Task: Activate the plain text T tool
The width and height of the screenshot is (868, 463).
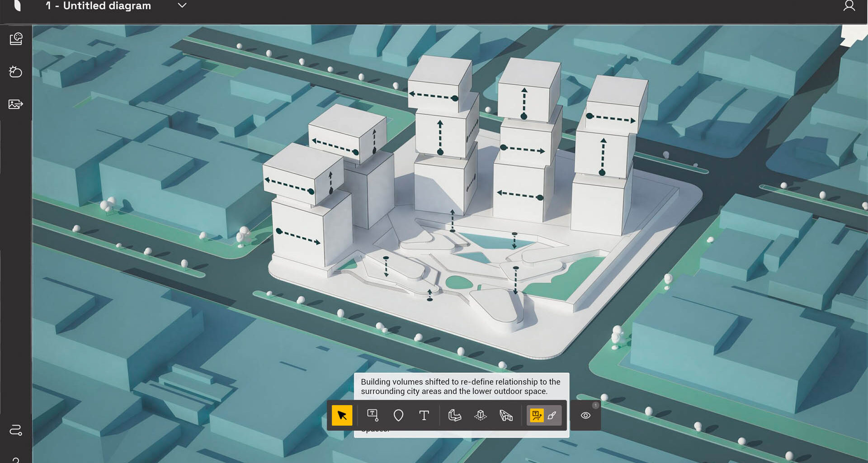Action: pos(424,415)
